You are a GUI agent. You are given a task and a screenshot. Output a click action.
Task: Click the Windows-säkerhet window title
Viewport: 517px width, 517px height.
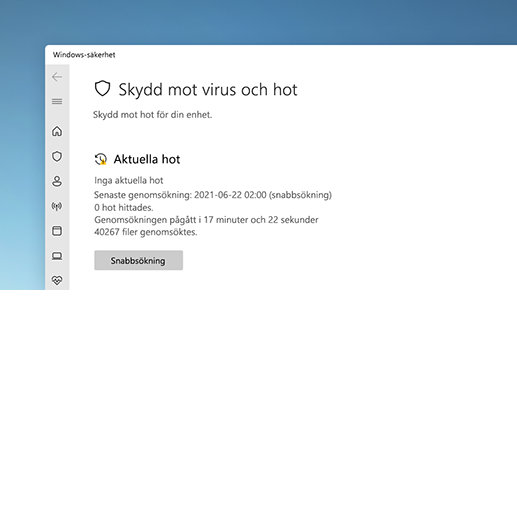(84, 55)
